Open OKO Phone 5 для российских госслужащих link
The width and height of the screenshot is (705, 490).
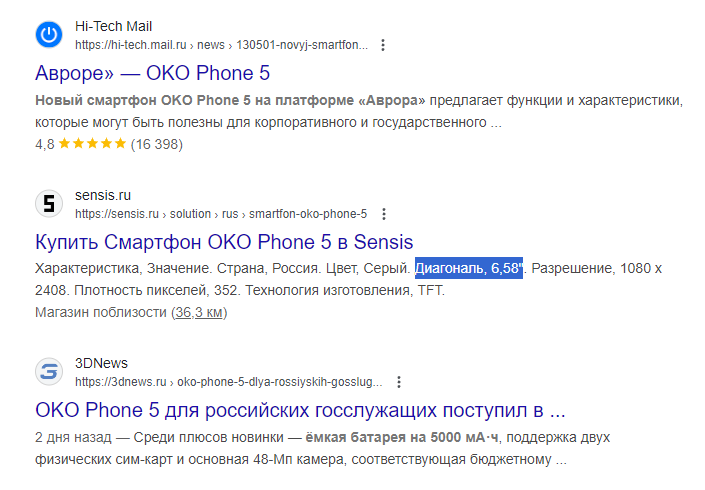(300, 410)
